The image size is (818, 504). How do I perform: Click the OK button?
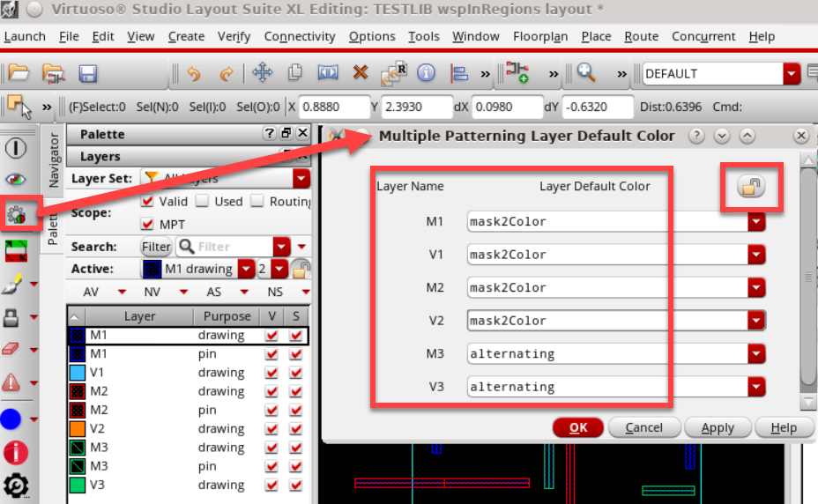coord(578,428)
